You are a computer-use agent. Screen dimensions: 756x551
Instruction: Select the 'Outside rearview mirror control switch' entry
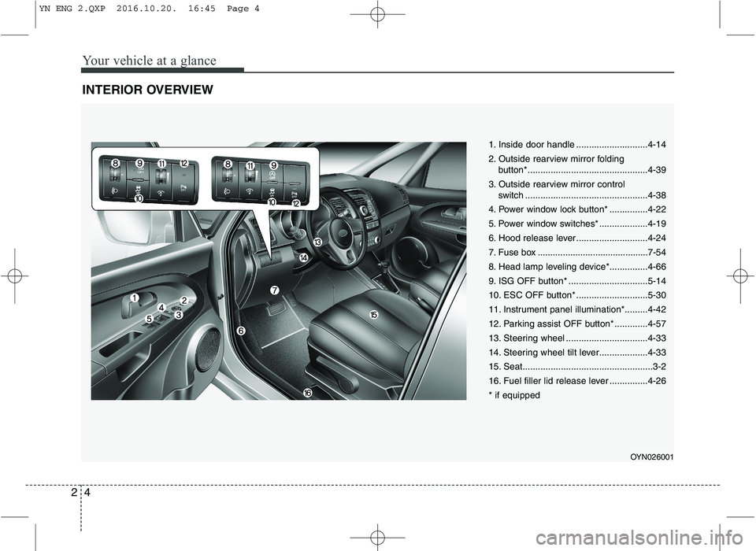click(x=577, y=190)
